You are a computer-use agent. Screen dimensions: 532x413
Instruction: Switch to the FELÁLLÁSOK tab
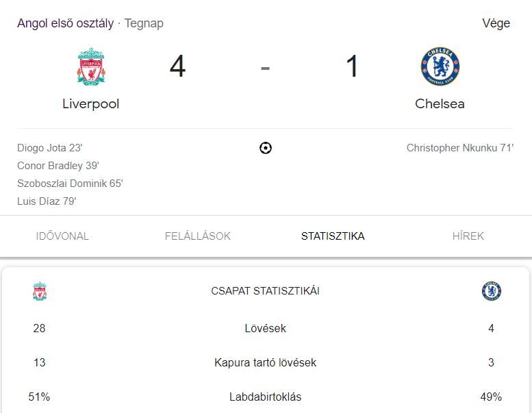[198, 236]
